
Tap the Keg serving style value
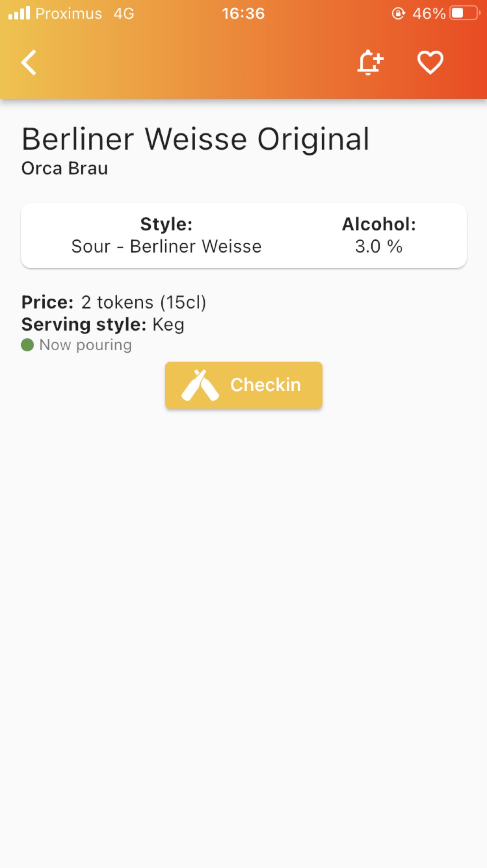pyautogui.click(x=169, y=325)
